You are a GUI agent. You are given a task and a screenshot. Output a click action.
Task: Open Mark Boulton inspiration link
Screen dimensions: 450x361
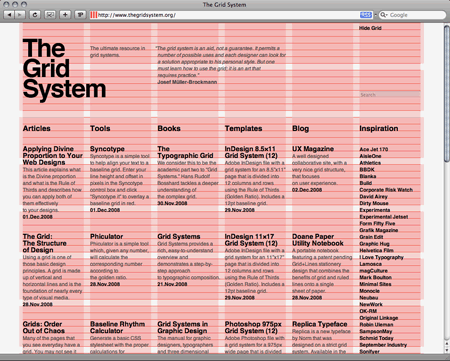(375, 277)
